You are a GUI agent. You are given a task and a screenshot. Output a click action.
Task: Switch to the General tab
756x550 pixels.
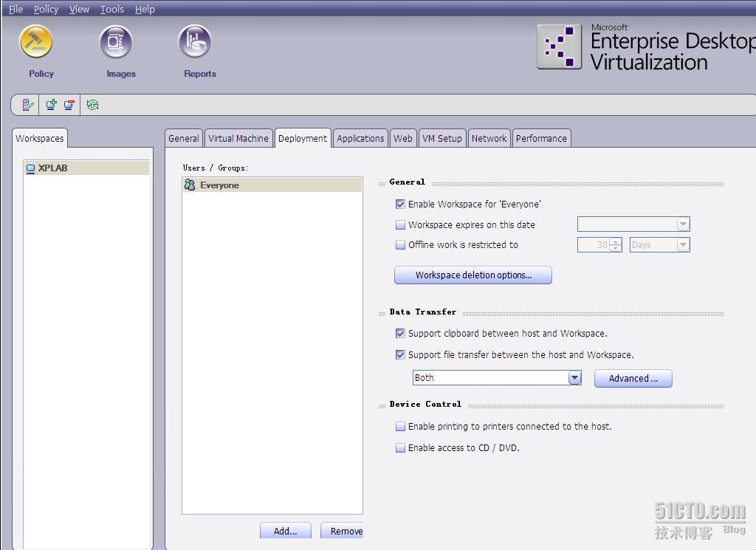(x=184, y=138)
